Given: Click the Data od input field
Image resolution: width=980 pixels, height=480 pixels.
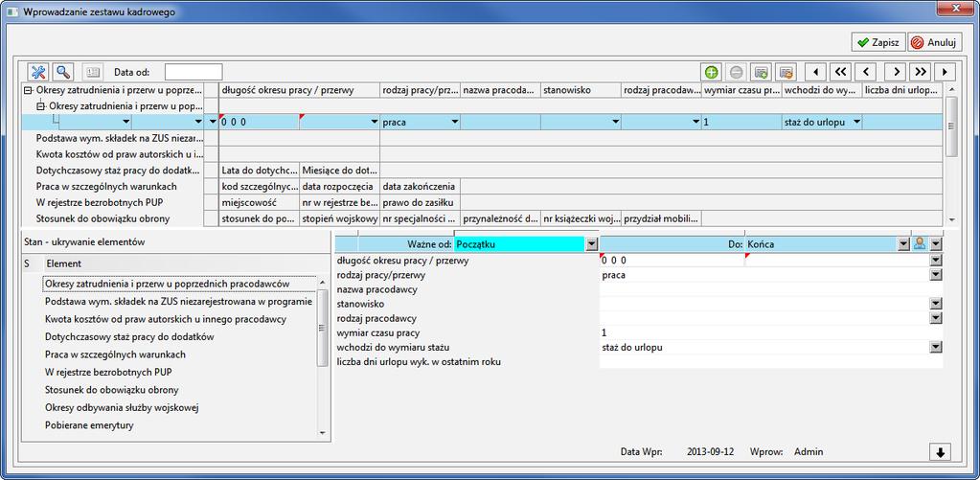Looking at the screenshot, I should click(x=194, y=72).
